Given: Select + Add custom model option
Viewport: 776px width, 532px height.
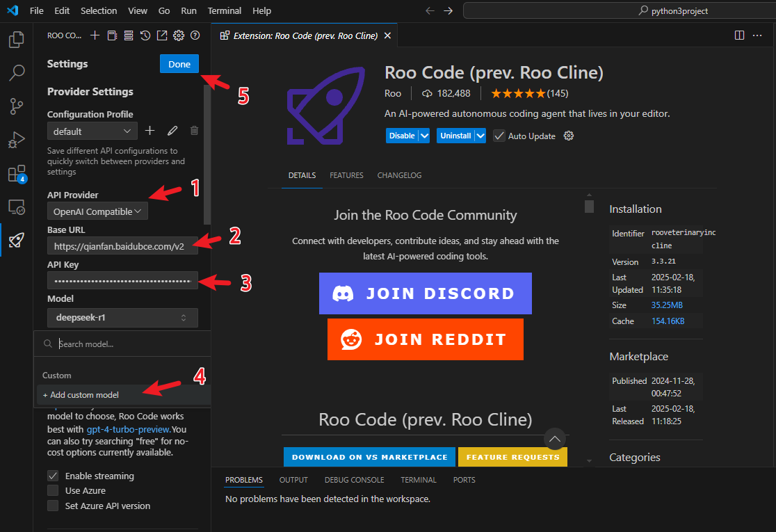Looking at the screenshot, I should coord(124,395).
